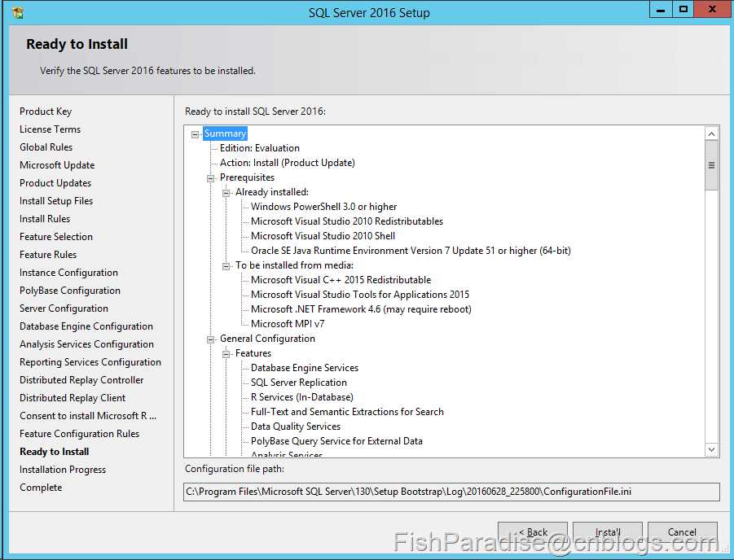734x560 pixels.
Task: Start installation with the Install button
Action: pyautogui.click(x=608, y=532)
